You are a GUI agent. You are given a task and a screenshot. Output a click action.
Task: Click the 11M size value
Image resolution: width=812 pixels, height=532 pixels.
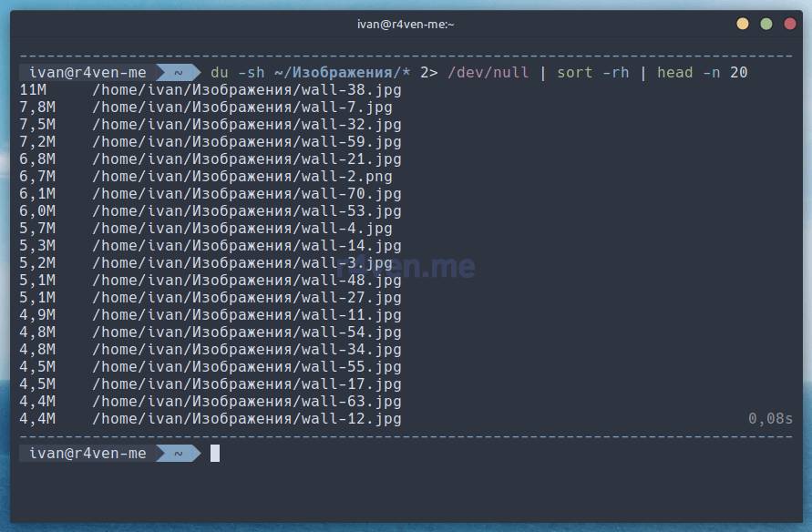pyautogui.click(x=33, y=89)
